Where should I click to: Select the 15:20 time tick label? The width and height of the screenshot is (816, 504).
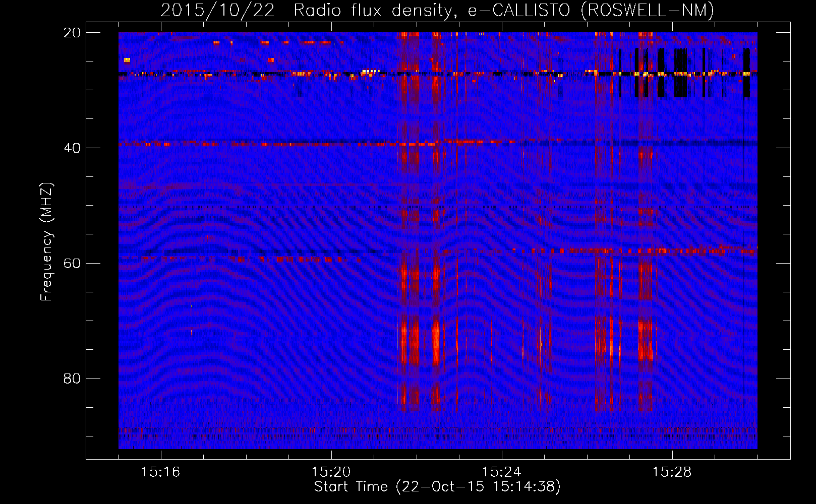point(331,472)
